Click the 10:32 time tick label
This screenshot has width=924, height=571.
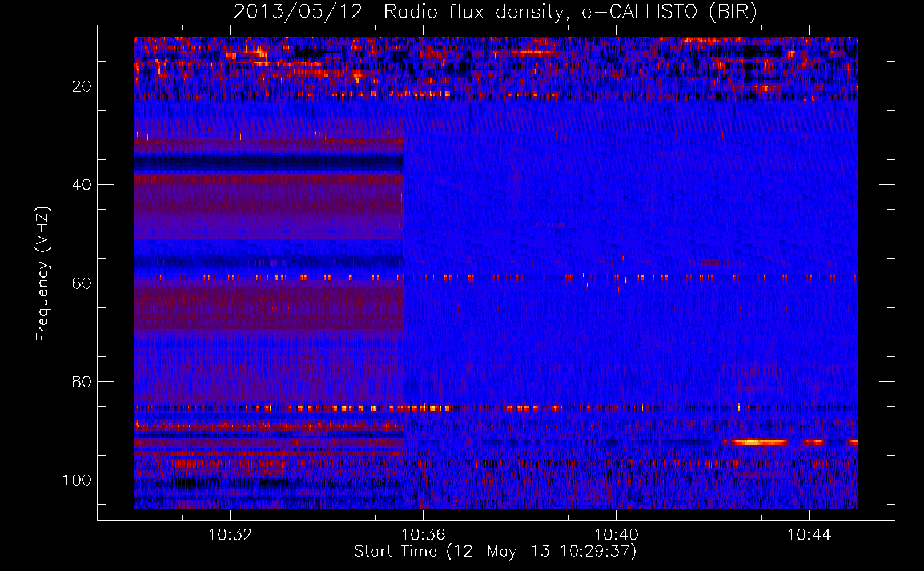(230, 535)
